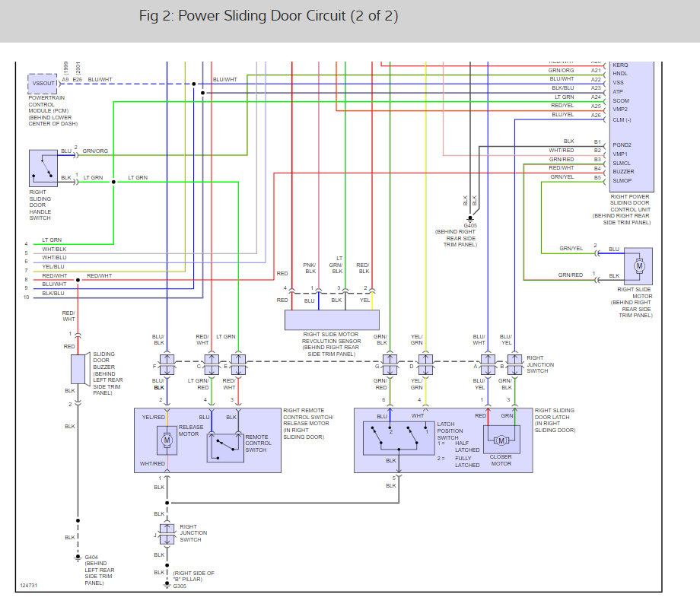Image resolution: width=700 pixels, height=607 pixels.
Task: Click pin number B3 on control unit
Action: 597,159
